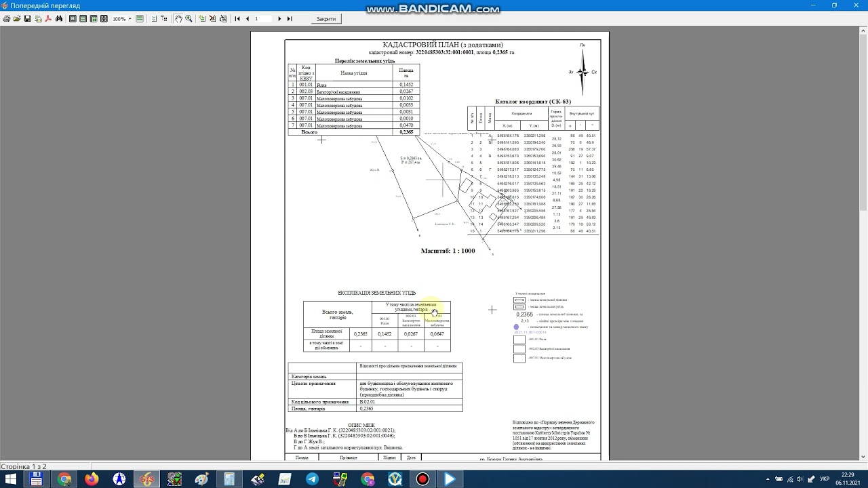Open the calculator app in the taskbar
This screenshot has width=868, height=488.
click(x=229, y=479)
